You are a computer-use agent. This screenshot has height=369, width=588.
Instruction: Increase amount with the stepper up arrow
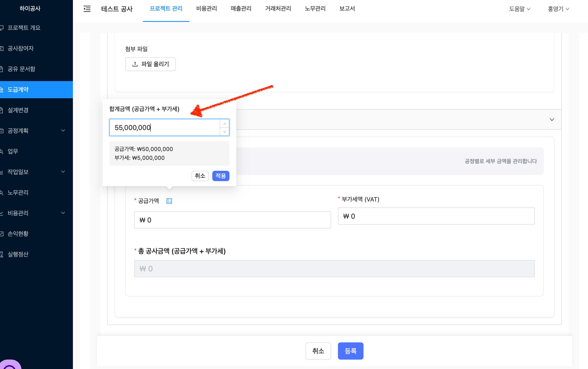225,124
